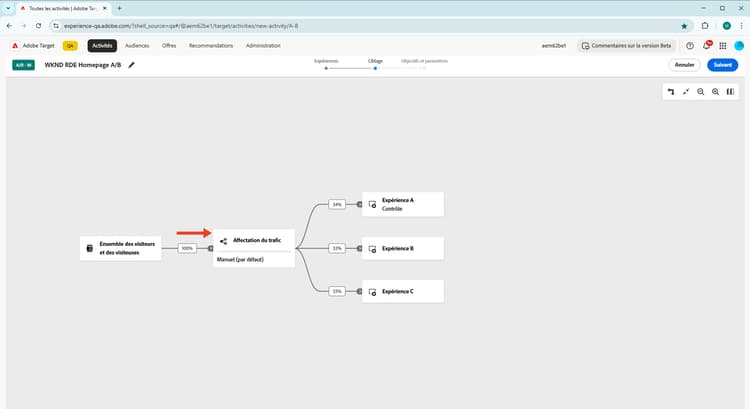Image resolution: width=750 pixels, height=409 pixels.
Task: Open the Activités tab
Action: [x=102, y=45]
